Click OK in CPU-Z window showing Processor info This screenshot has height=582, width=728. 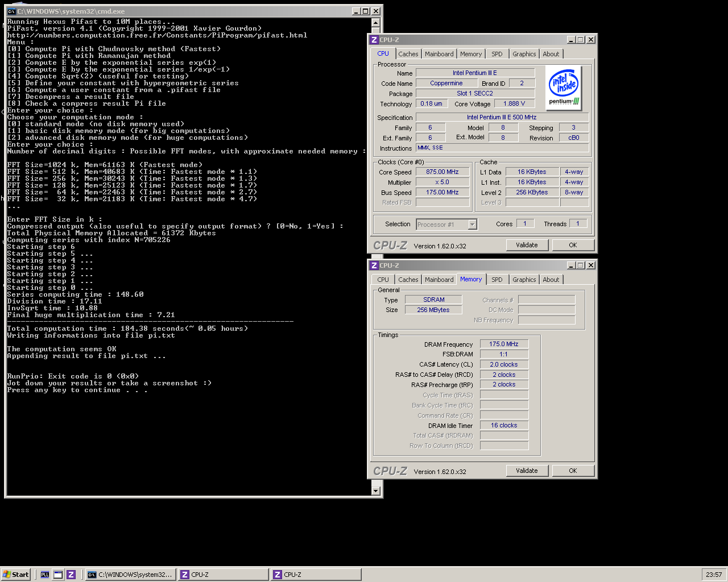tap(573, 245)
